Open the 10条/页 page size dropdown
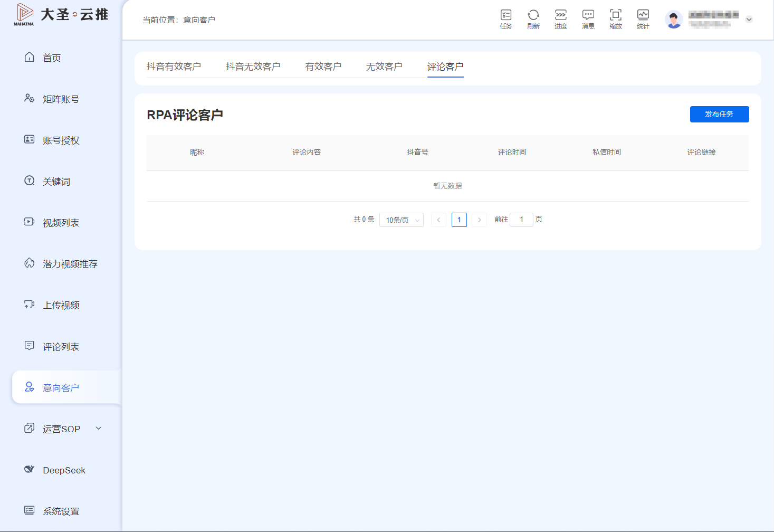Viewport: 774px width, 532px height. [402, 220]
